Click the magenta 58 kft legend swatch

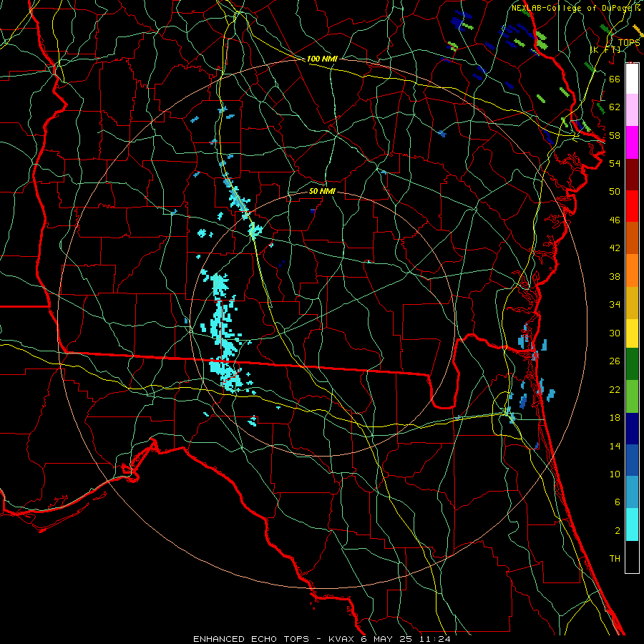coord(632,142)
